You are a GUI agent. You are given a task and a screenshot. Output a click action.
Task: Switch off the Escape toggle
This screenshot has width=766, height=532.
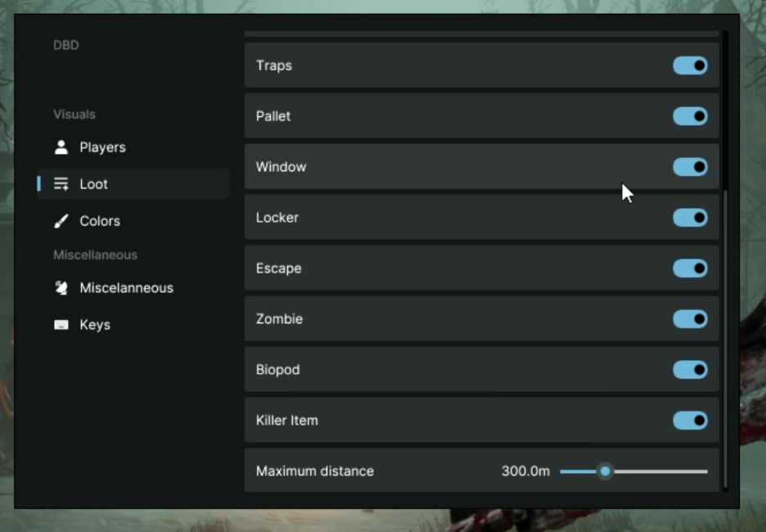[x=690, y=268]
